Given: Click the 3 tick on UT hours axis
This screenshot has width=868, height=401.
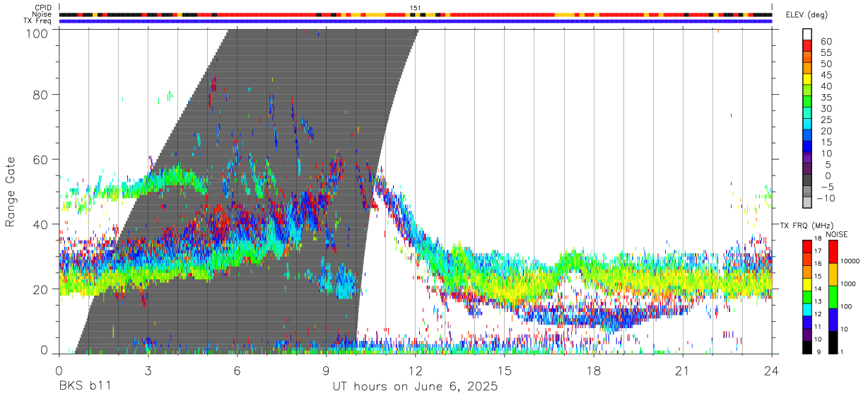Looking at the screenshot, I should coord(148,370).
